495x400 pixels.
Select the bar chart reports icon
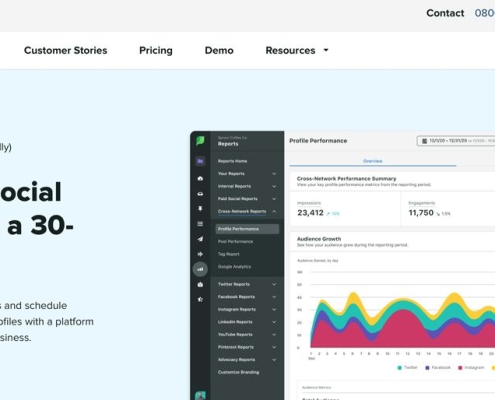200,269
